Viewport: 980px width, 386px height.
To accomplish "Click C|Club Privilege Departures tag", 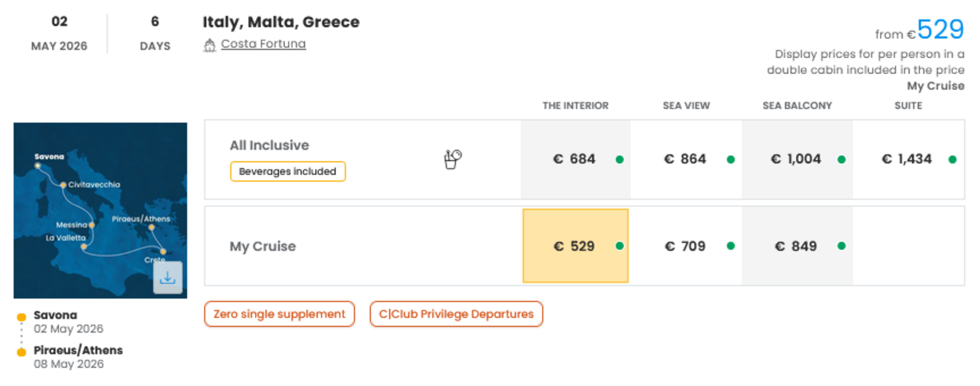I will pos(456,314).
